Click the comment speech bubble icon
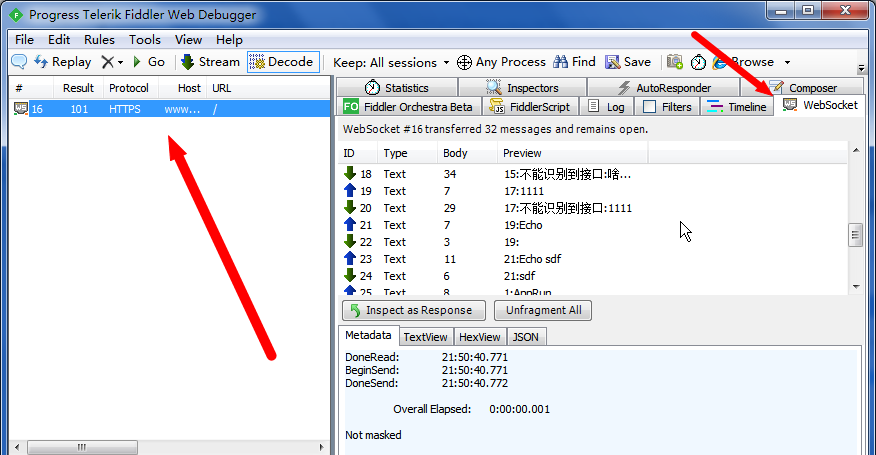 pyautogui.click(x=19, y=61)
